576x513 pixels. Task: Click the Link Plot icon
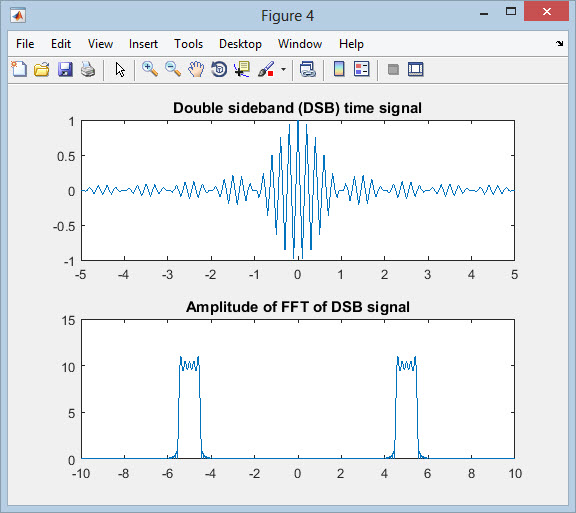(x=307, y=69)
